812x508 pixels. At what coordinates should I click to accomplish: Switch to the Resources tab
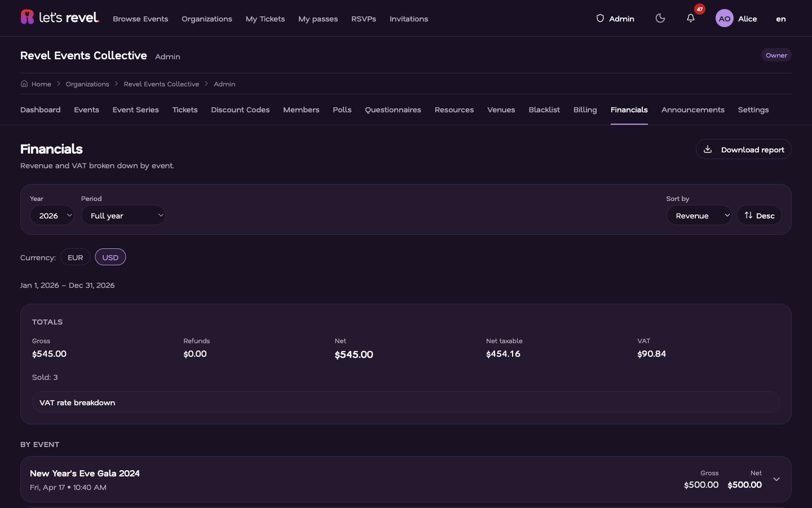coord(454,110)
